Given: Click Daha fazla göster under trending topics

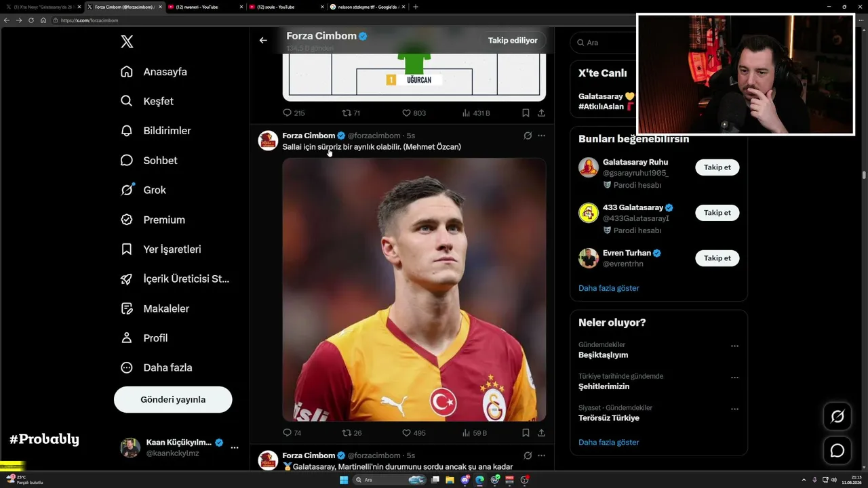Looking at the screenshot, I should 609,443.
